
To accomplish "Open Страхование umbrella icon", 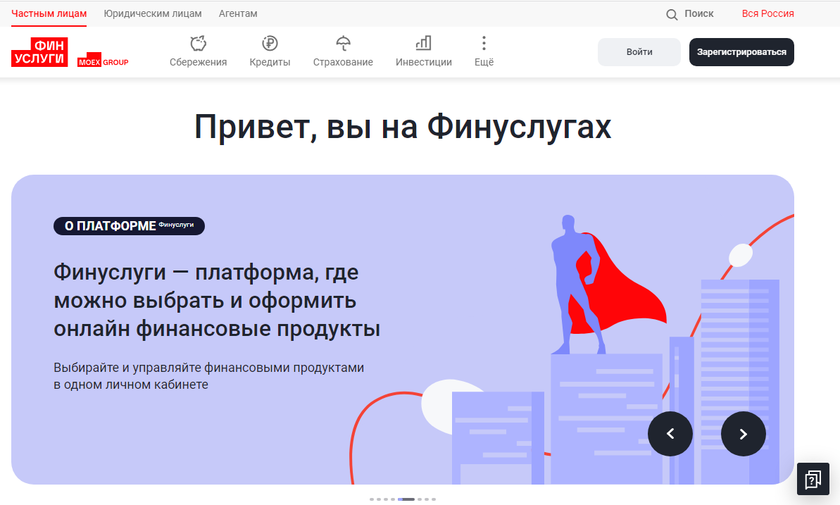I will pyautogui.click(x=343, y=43).
